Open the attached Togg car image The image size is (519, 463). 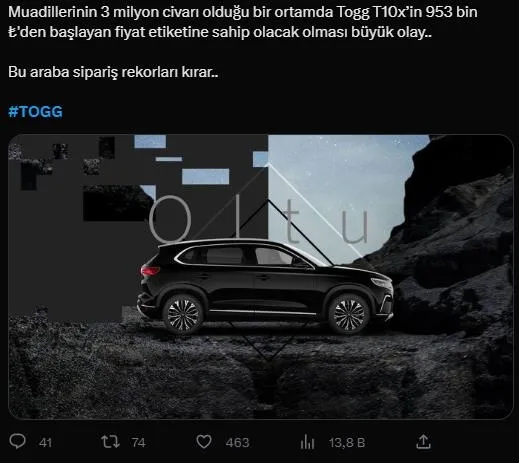tap(260, 277)
